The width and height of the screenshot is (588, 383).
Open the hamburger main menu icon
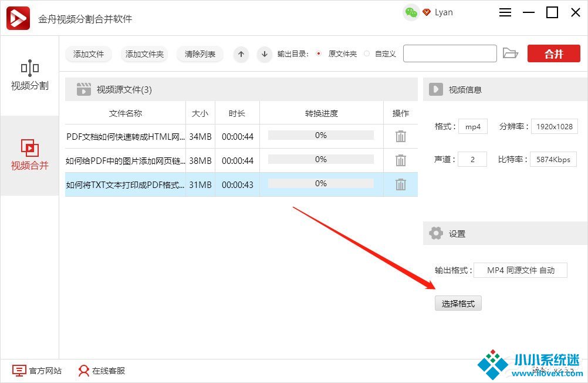tap(505, 12)
